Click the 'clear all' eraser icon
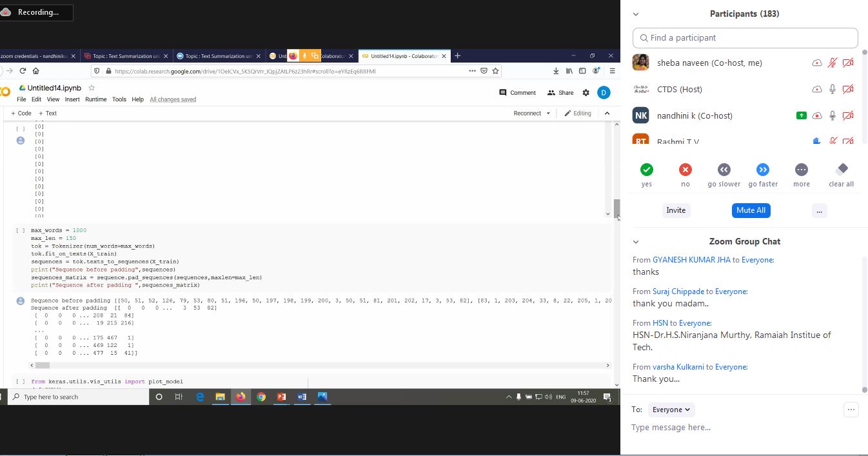The height and width of the screenshot is (456, 868). pyautogui.click(x=841, y=170)
